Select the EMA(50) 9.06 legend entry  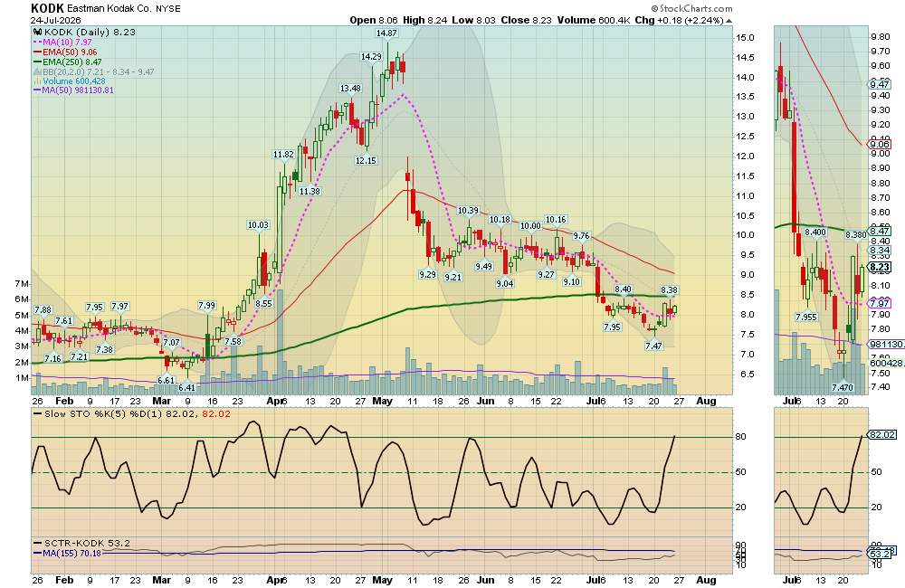65,52
